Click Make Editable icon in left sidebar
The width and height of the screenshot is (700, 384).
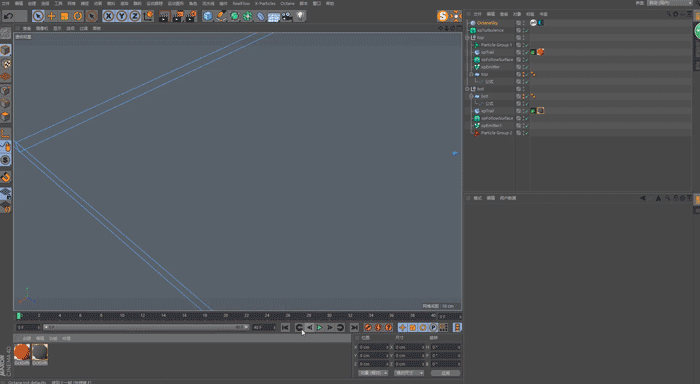(5, 33)
